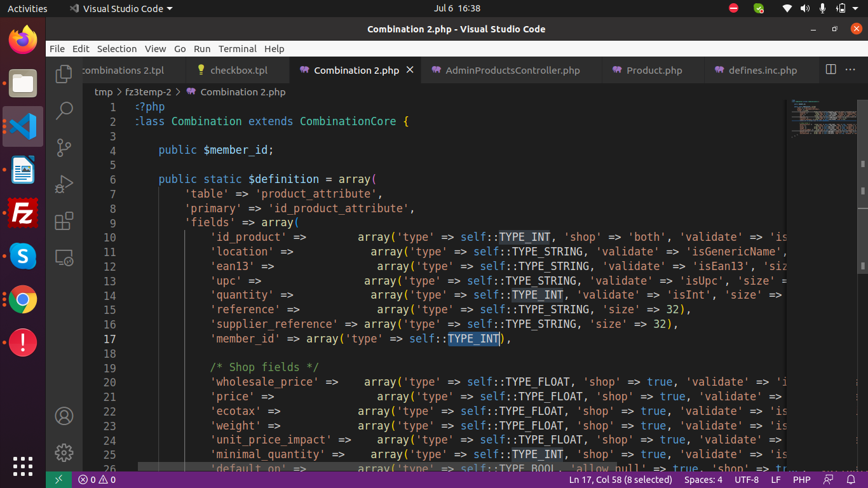This screenshot has height=488, width=868.
Task: Open the Explorer panel in activity bar
Action: pyautogui.click(x=64, y=74)
